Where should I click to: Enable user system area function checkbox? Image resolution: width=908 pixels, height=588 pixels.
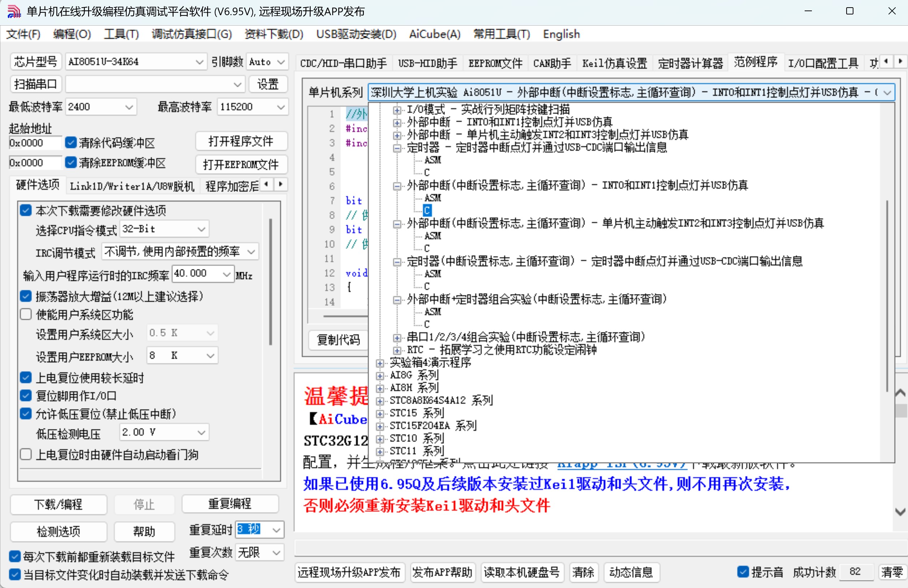pyautogui.click(x=26, y=314)
